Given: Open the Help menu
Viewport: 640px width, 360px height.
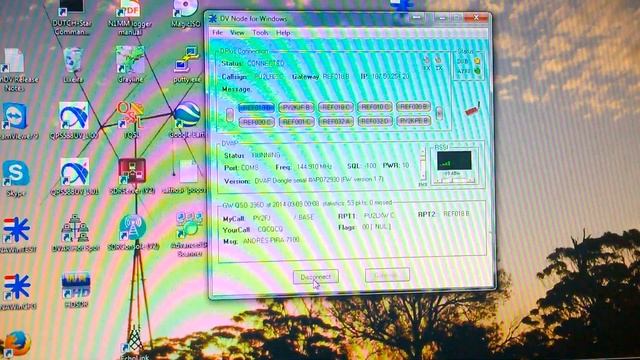Looking at the screenshot, I should pyautogui.click(x=283, y=33).
